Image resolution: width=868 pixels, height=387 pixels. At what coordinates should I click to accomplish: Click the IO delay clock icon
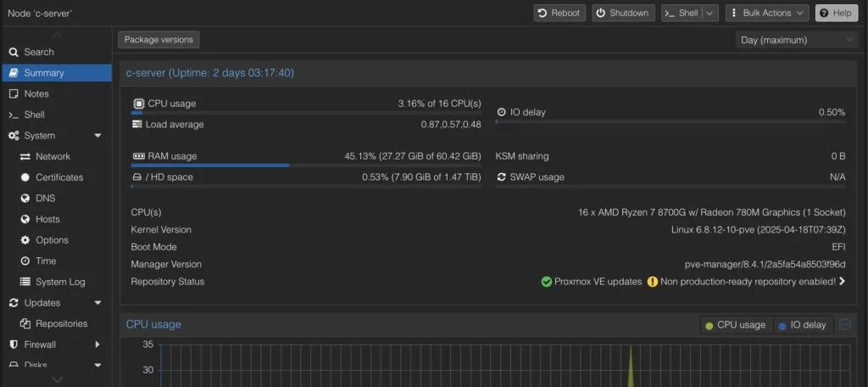click(502, 112)
